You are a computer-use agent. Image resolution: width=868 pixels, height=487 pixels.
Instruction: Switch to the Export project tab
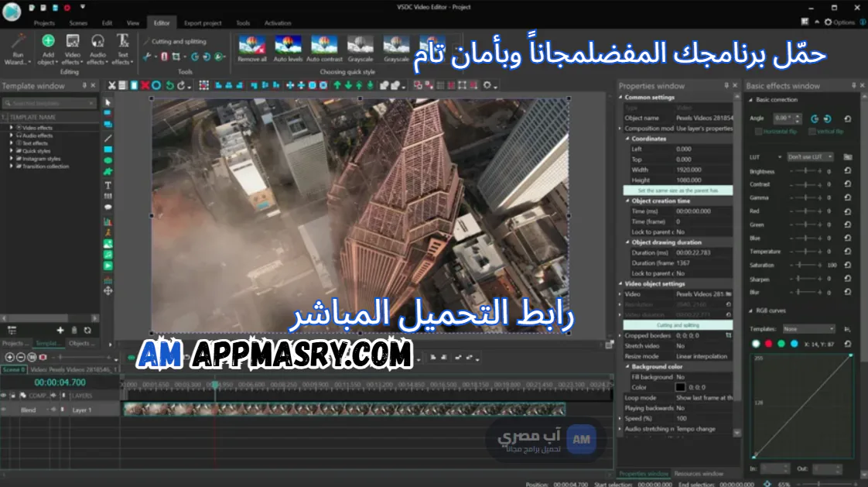203,22
